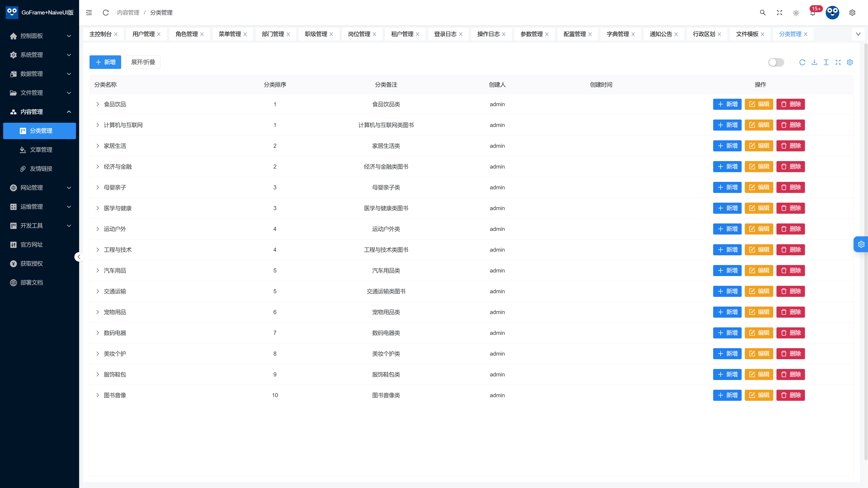Collapse the sidebar menu hamburger icon
This screenshot has height=488, width=868.
[89, 12]
